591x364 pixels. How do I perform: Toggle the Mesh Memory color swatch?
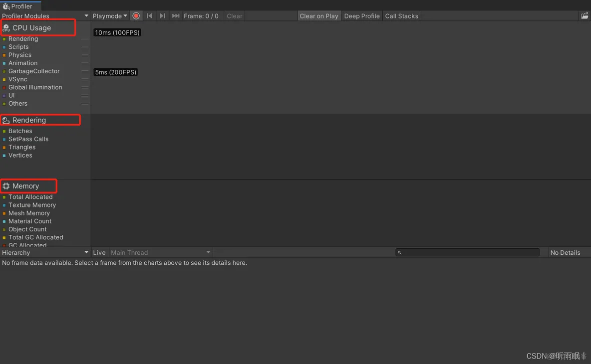coord(4,213)
